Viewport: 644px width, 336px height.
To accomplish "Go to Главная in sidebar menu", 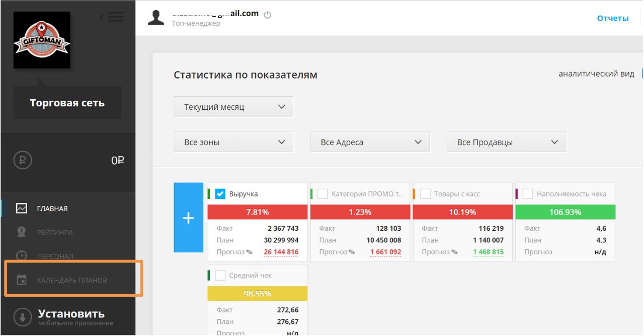I will coord(52,209).
